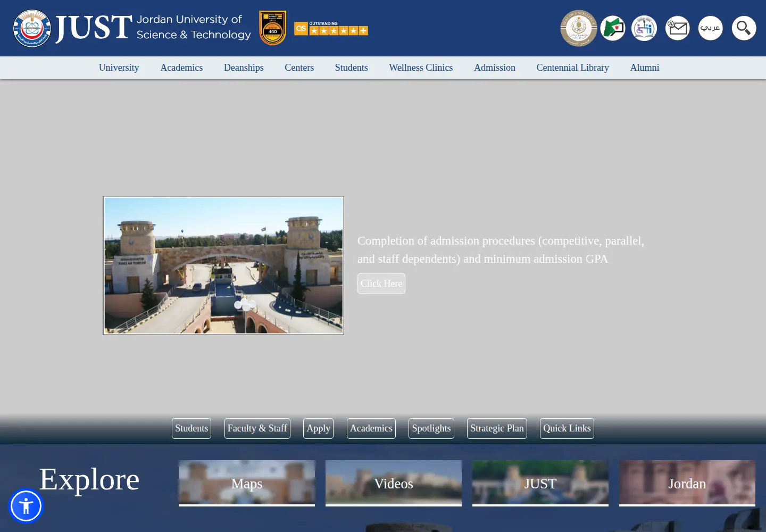This screenshot has height=532, width=766.
Task: Click the Click Here button
Action: 381,284
